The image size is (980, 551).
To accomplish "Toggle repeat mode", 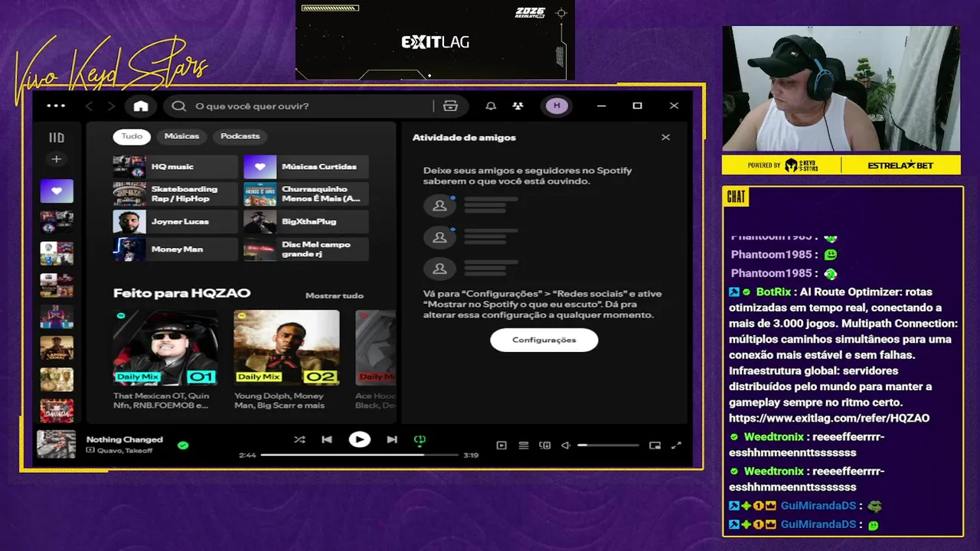I will (420, 440).
